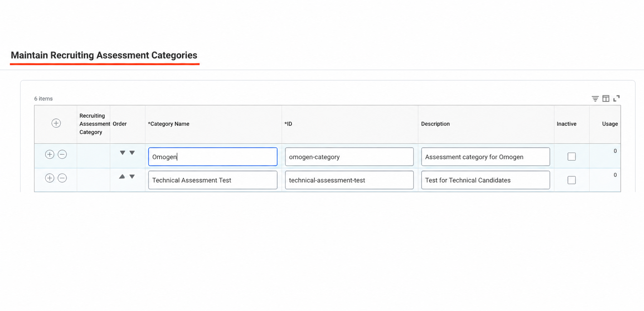
Task: Move Technical Assessment Test row up
Action: click(x=122, y=177)
